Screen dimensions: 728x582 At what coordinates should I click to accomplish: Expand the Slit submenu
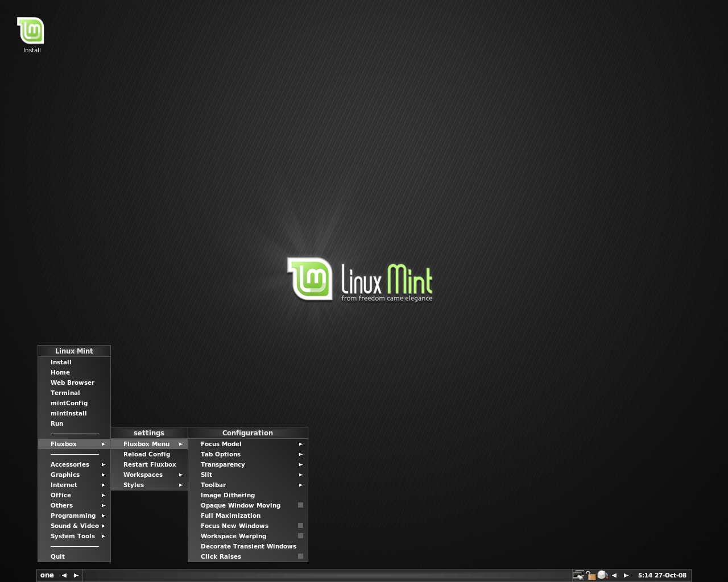click(x=248, y=475)
